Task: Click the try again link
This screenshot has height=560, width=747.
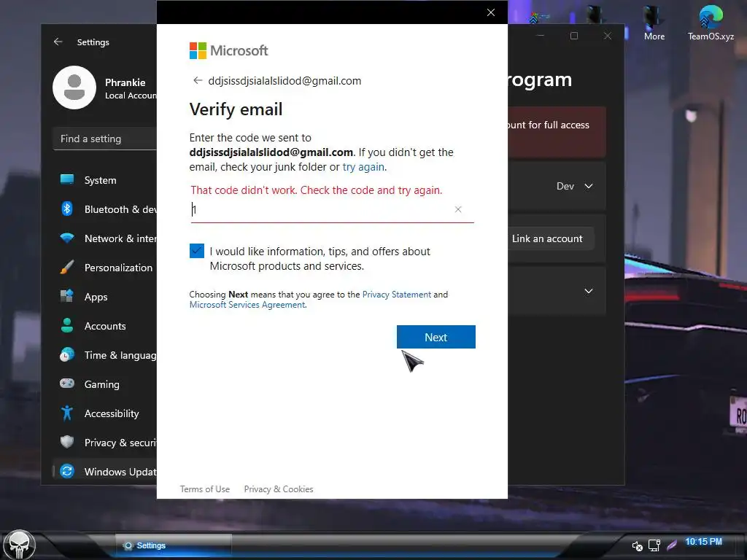Action: click(363, 167)
